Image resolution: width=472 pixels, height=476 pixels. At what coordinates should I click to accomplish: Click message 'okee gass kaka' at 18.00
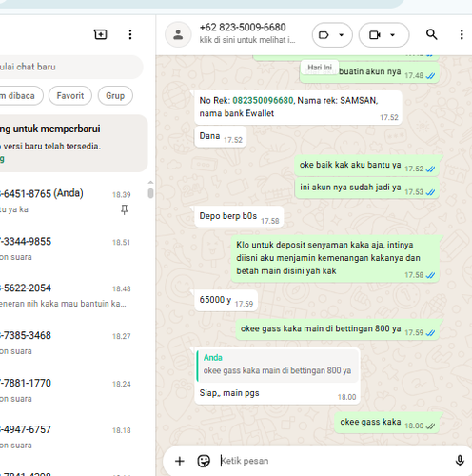pos(387,423)
